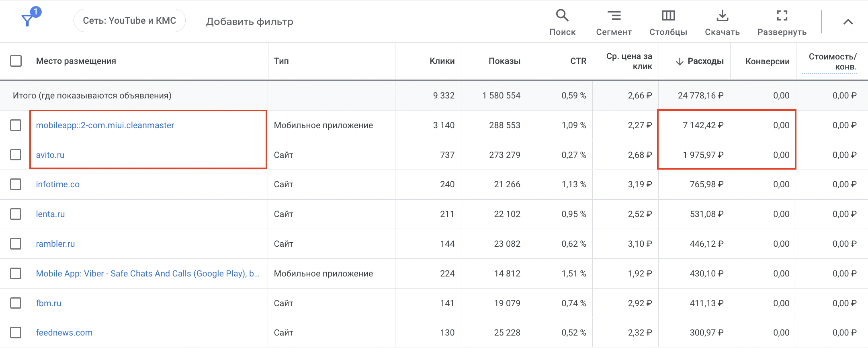
Task: Click the Поиск search icon
Action: coord(562,16)
